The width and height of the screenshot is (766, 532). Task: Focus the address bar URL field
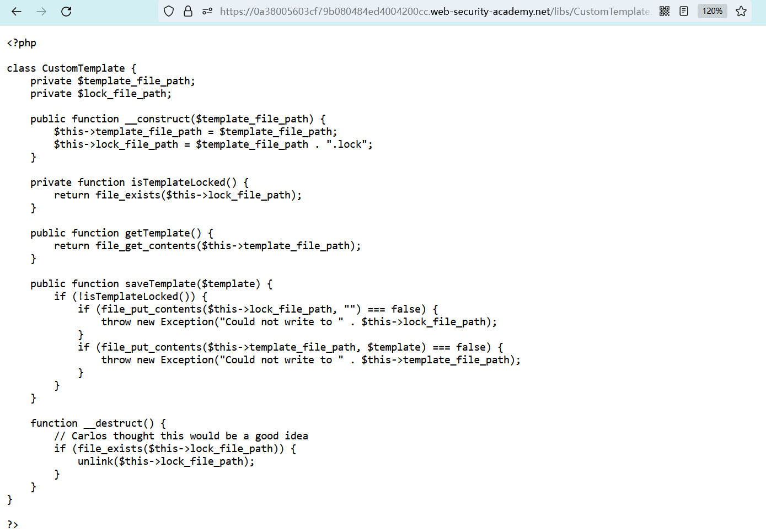[436, 11]
